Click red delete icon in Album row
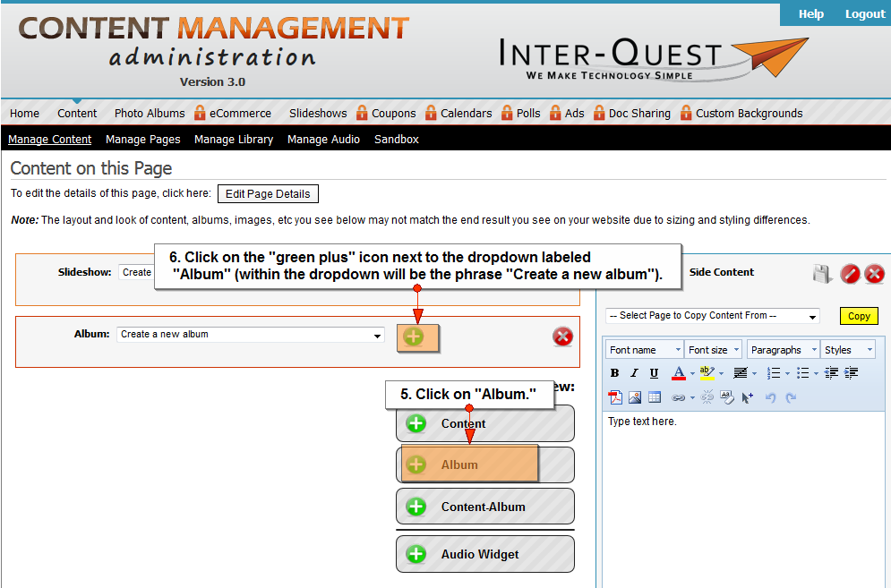This screenshot has width=891, height=588. 562,337
